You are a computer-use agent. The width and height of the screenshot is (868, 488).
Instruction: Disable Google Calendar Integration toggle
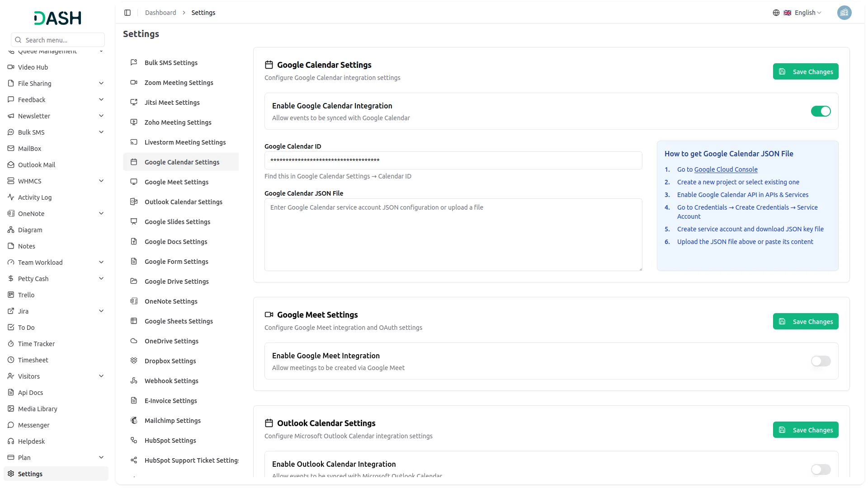point(821,111)
